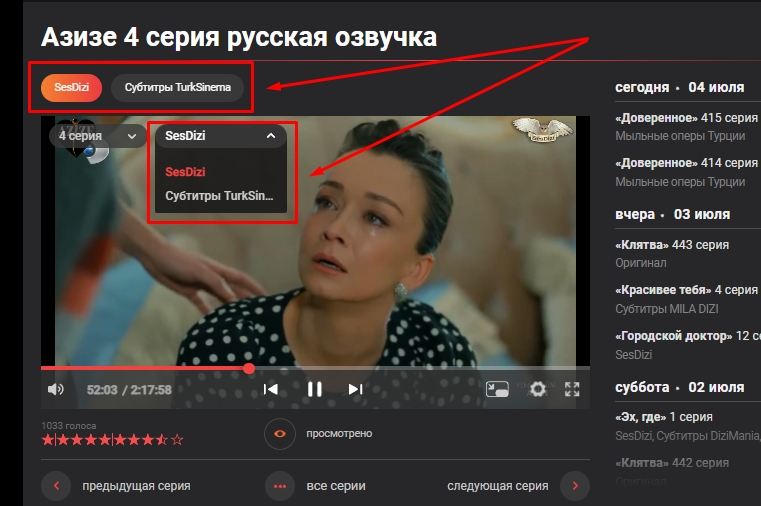Seek using the video progress bar
The height and width of the screenshot is (506, 761).
[x=400, y=368]
